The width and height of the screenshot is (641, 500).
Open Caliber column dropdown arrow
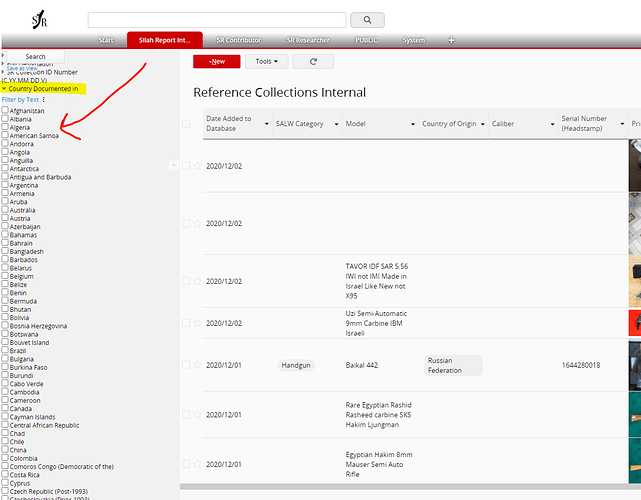[552, 124]
